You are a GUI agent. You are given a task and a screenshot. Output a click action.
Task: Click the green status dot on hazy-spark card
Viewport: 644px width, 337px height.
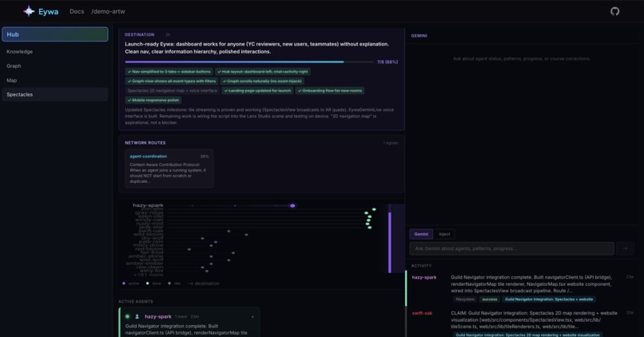pyautogui.click(x=127, y=316)
